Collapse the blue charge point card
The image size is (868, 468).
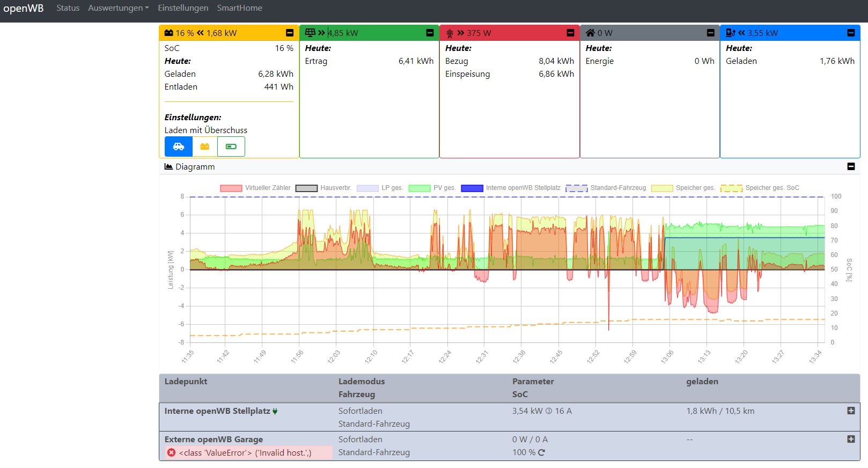[x=851, y=33]
